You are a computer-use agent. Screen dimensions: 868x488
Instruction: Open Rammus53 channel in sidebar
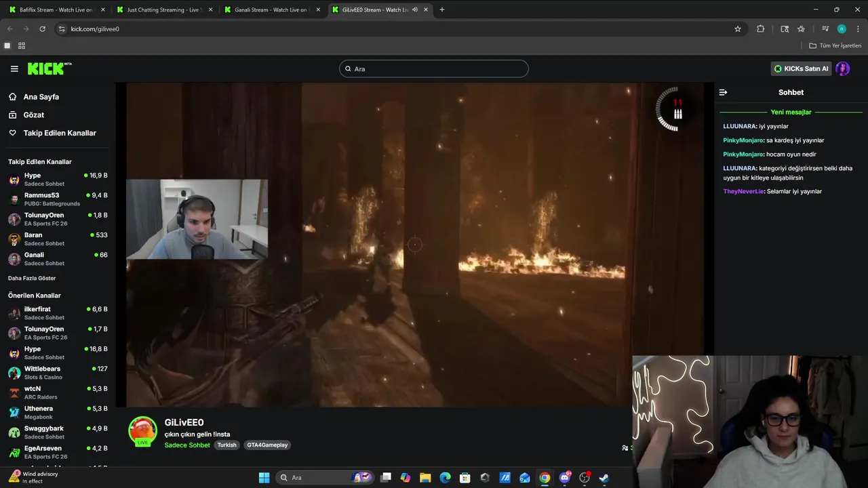[x=58, y=199]
